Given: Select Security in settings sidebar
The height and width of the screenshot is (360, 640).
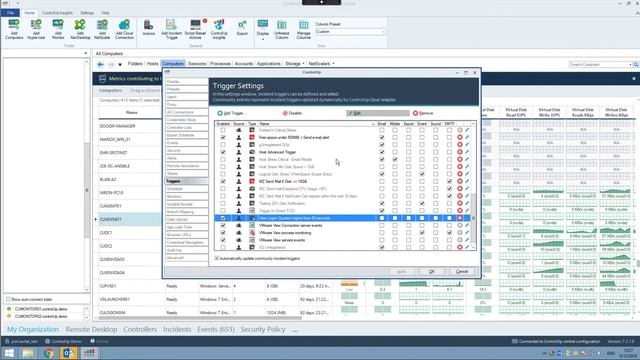Looking at the screenshot, I should [x=186, y=150].
